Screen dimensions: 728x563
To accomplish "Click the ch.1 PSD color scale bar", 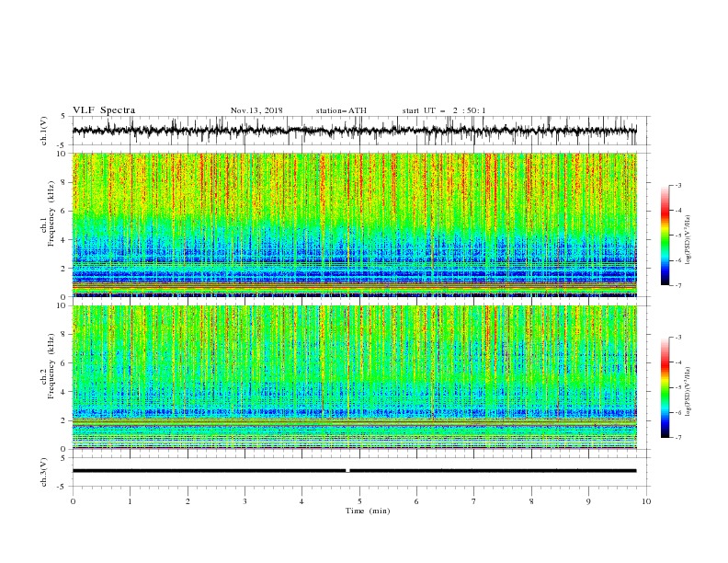I will 665,236.
